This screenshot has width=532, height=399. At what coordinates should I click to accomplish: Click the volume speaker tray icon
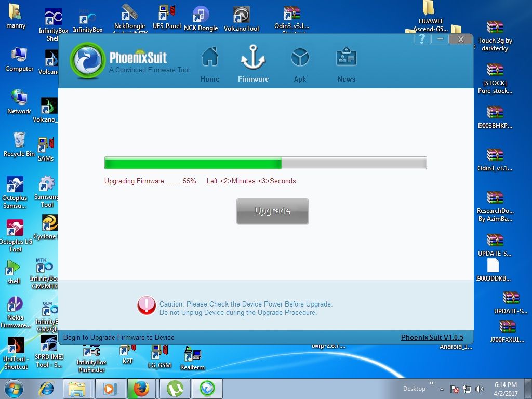click(x=480, y=389)
